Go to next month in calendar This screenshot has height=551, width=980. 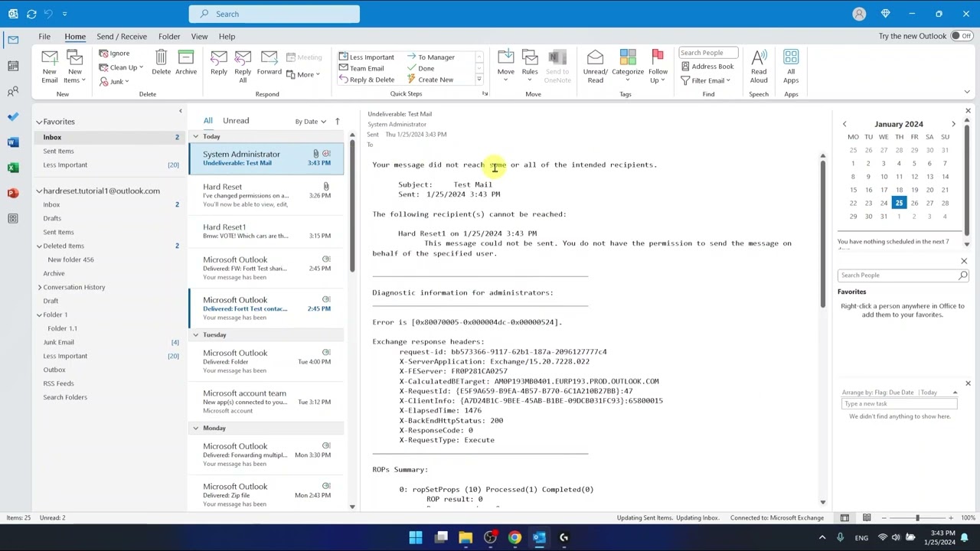953,124
